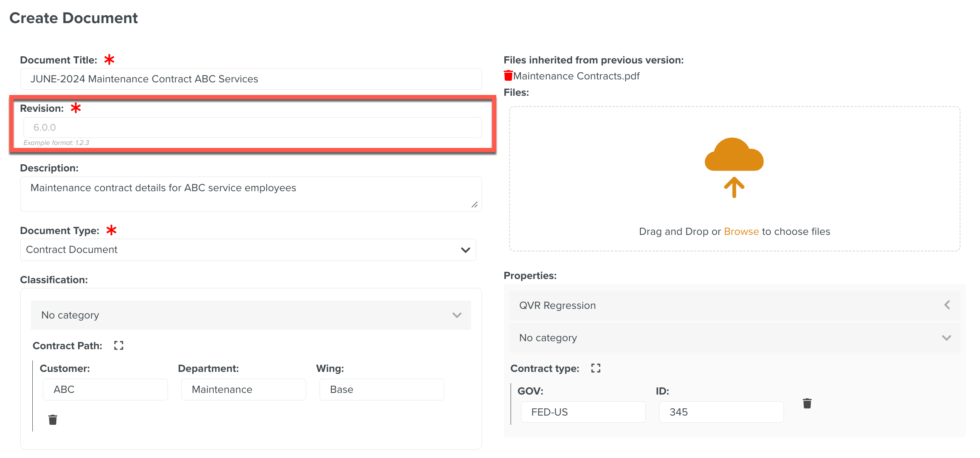Click the Document Title field
Screen dimensions: 980x458
click(251, 79)
